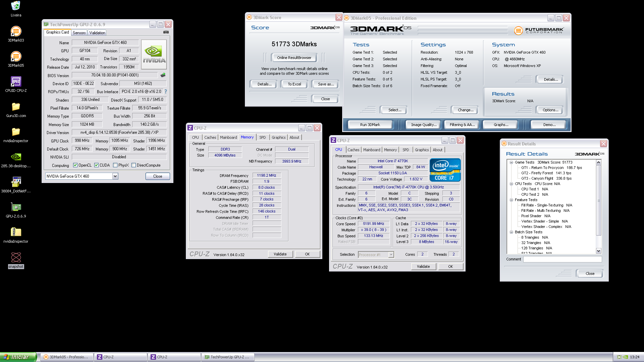The width and height of the screenshot is (644, 362).
Task: Click the Bus Interface question mark icon
Action: click(166, 92)
